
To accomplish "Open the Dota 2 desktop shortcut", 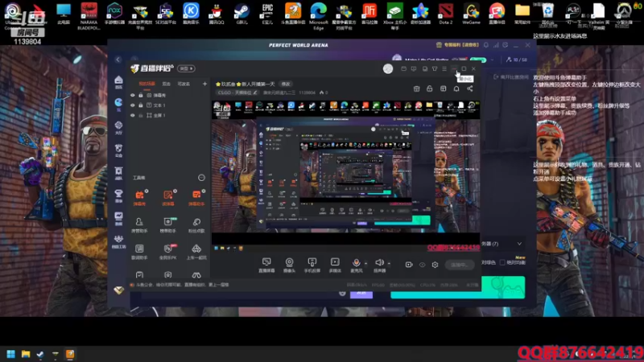I will [446, 14].
